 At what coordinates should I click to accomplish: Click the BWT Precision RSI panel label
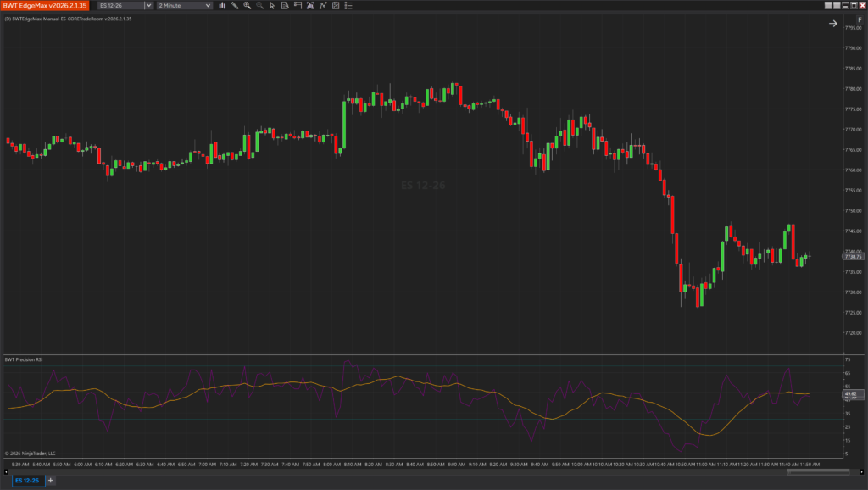tap(24, 360)
